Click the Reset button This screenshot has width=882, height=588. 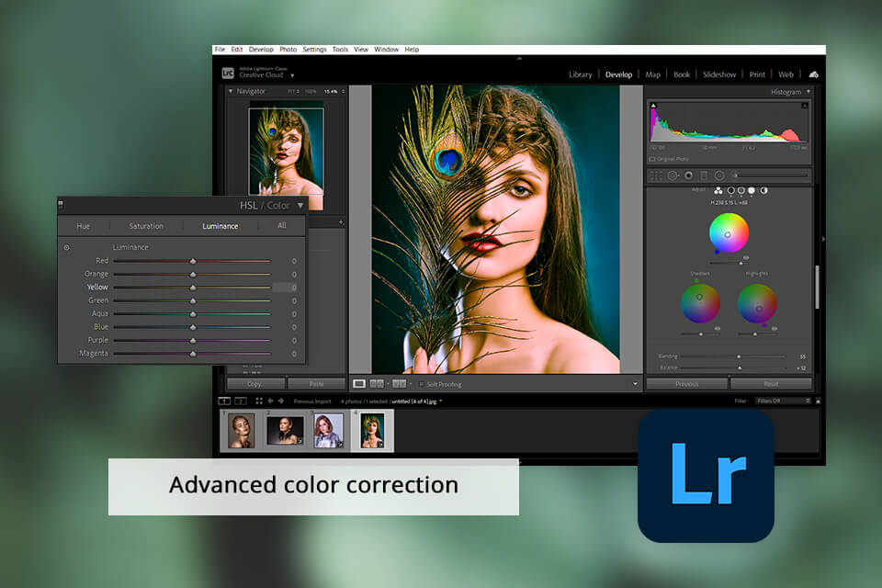(771, 384)
